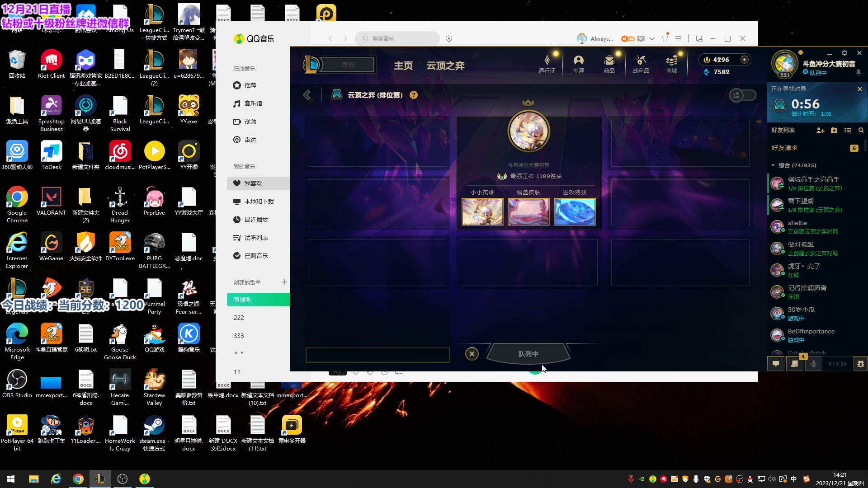Screen dimensions: 868x488
Task: Collapse the 综合 friends group
Action: [x=773, y=165]
